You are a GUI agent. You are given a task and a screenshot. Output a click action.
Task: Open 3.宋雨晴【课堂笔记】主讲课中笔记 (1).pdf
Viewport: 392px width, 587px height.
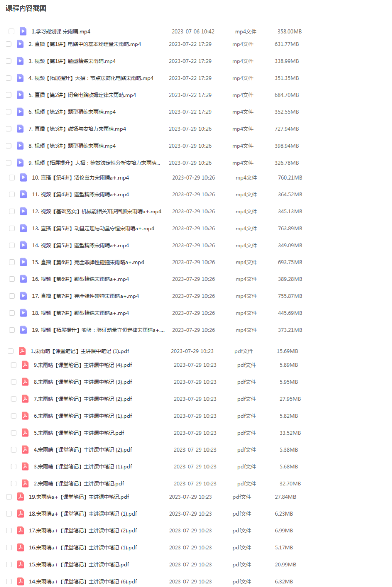[83, 466]
